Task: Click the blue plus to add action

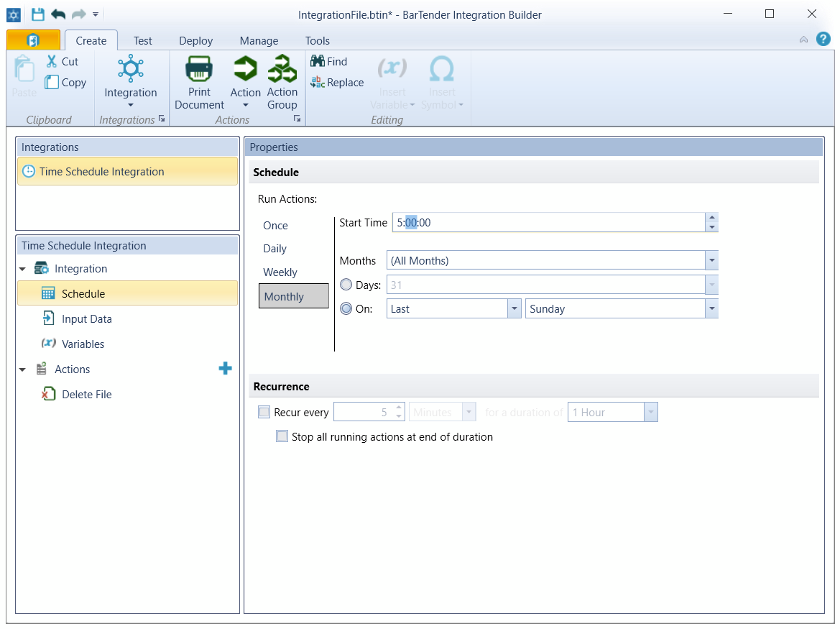Action: pyautogui.click(x=226, y=368)
